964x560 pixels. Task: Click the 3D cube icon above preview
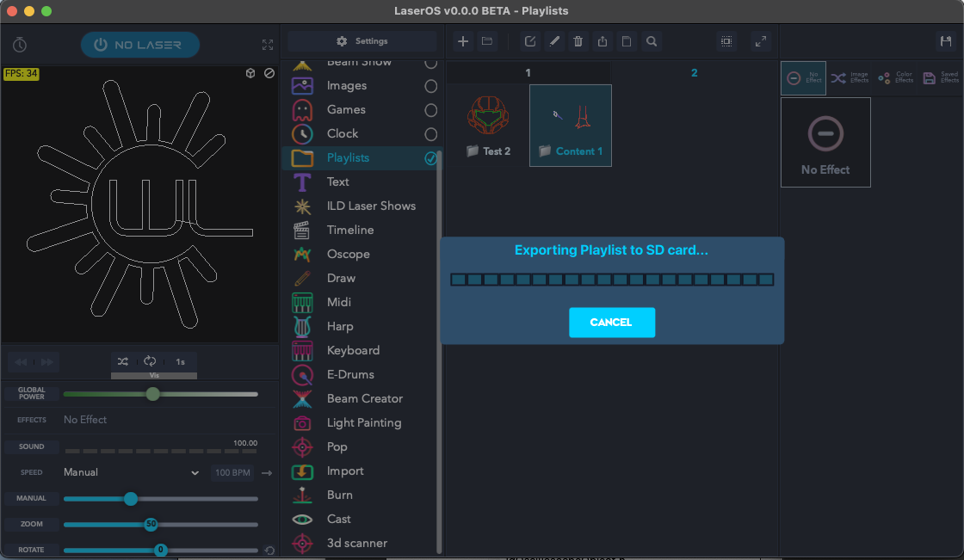[x=250, y=73]
